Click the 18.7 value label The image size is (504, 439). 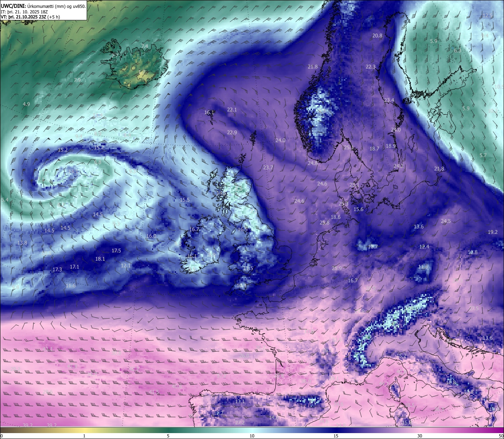374,149
